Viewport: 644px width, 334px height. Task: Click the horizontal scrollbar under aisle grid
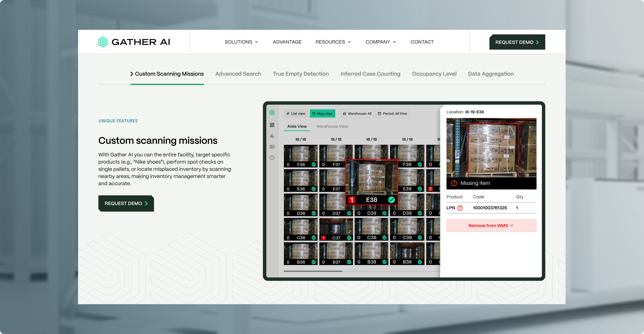[313, 271]
